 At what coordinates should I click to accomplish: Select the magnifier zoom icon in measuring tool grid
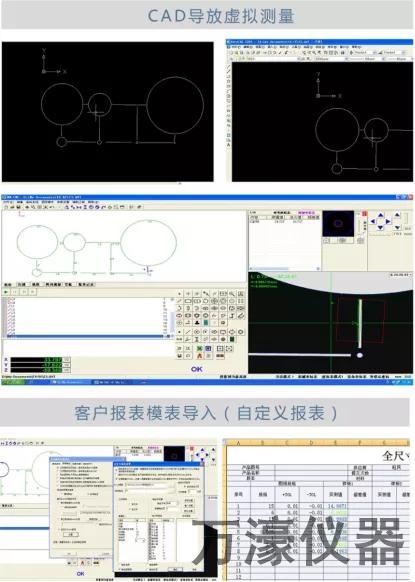[x=232, y=294]
